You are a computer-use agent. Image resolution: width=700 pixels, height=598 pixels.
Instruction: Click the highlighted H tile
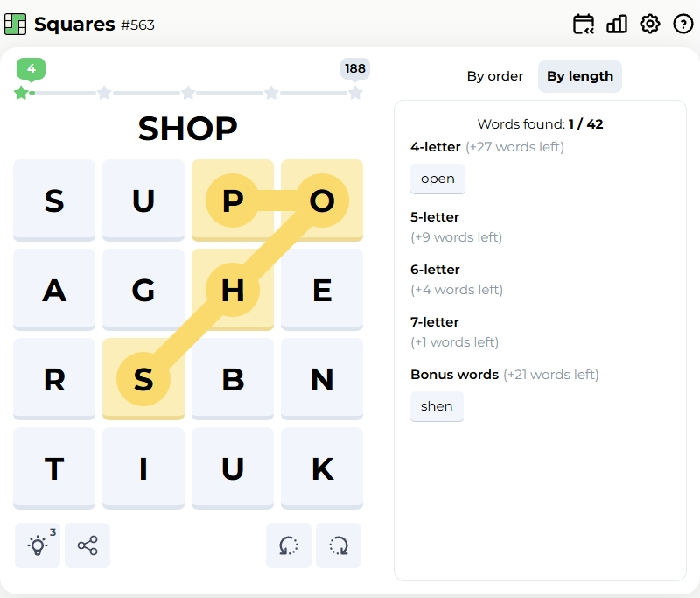(x=233, y=290)
